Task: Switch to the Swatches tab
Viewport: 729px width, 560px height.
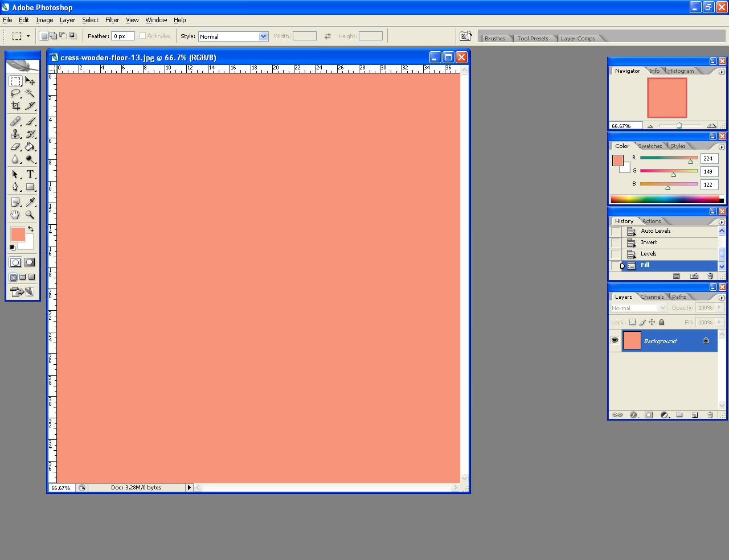Action: pos(650,146)
